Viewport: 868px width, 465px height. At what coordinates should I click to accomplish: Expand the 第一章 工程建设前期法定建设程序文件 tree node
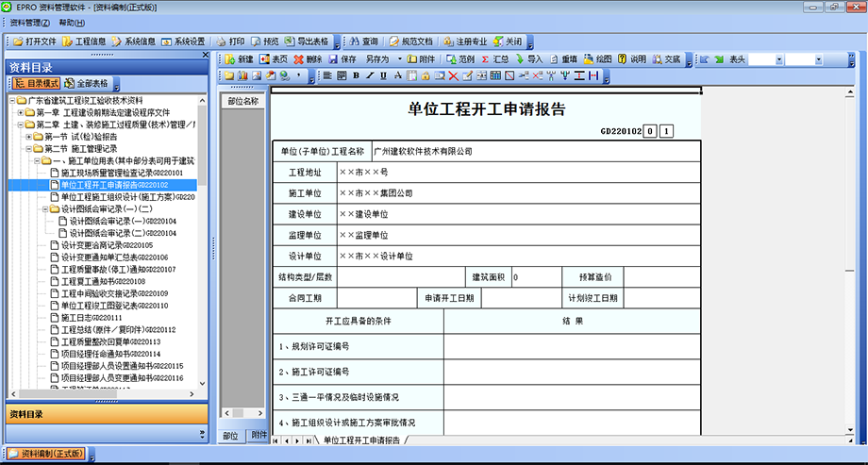point(21,112)
